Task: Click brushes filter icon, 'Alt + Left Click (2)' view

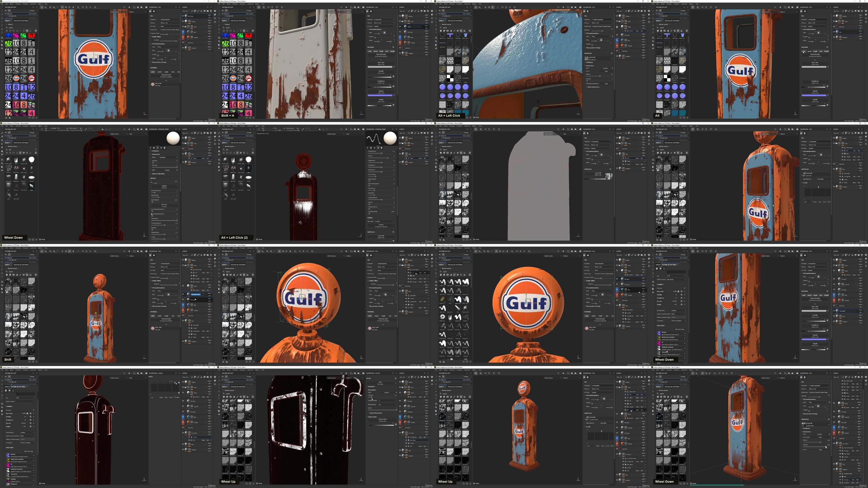Action: (237, 153)
